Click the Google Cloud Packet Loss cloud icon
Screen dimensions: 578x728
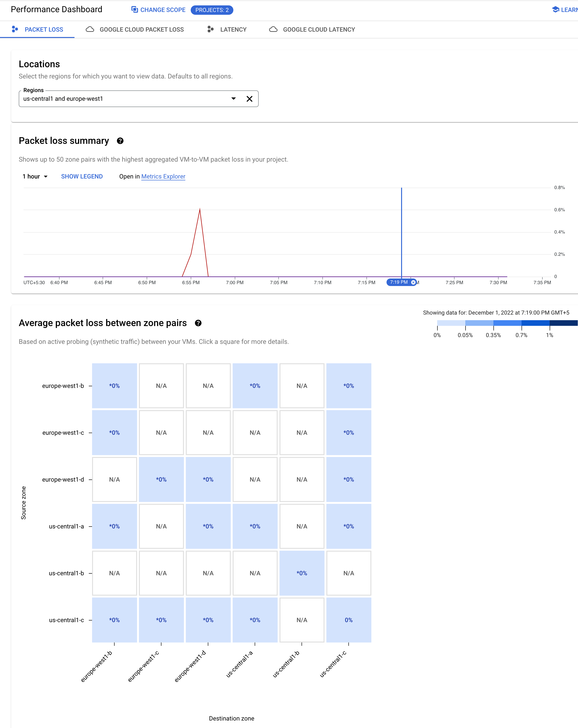click(90, 29)
